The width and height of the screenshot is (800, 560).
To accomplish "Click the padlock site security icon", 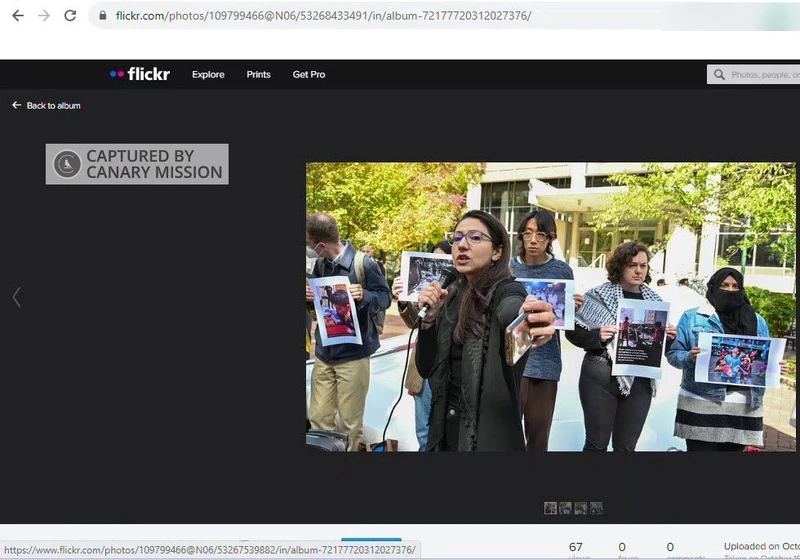I will tap(101, 16).
